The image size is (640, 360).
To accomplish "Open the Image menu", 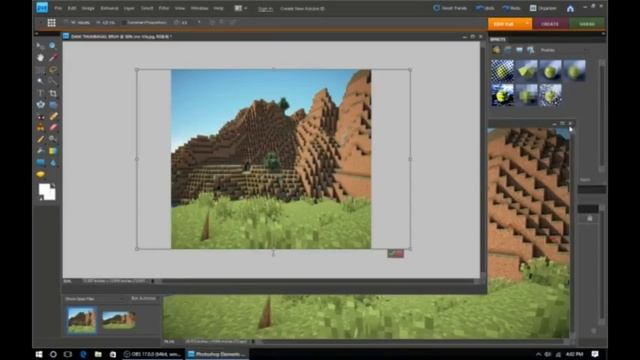I will [x=88, y=8].
